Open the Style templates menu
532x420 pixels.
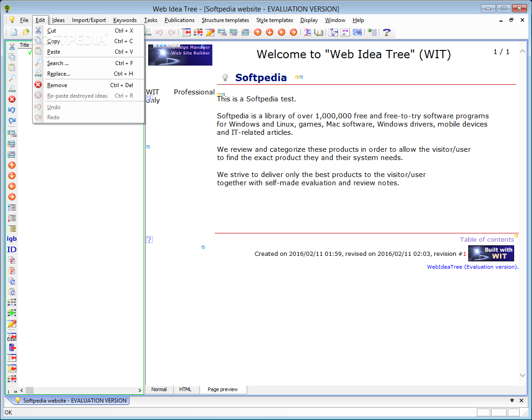click(274, 20)
